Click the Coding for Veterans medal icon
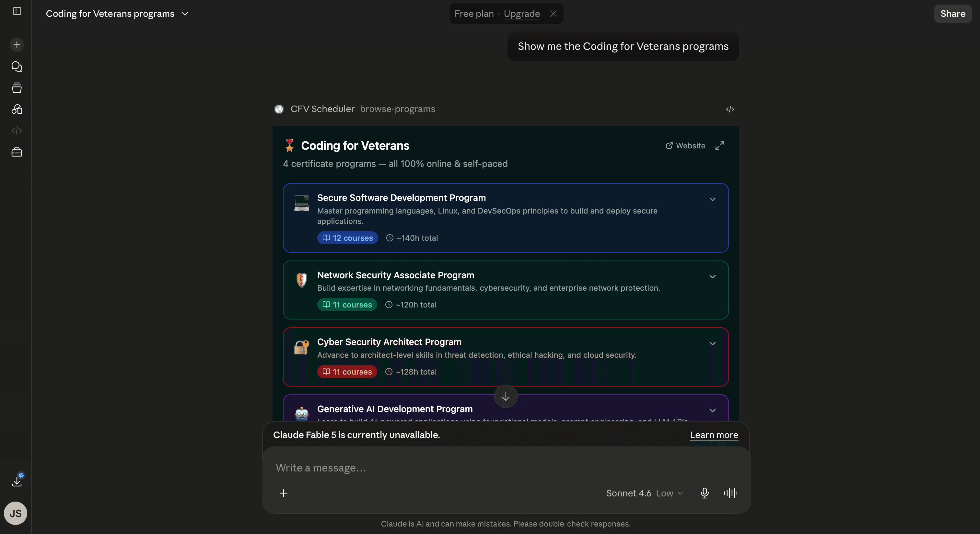Image resolution: width=980 pixels, height=534 pixels. point(289,146)
